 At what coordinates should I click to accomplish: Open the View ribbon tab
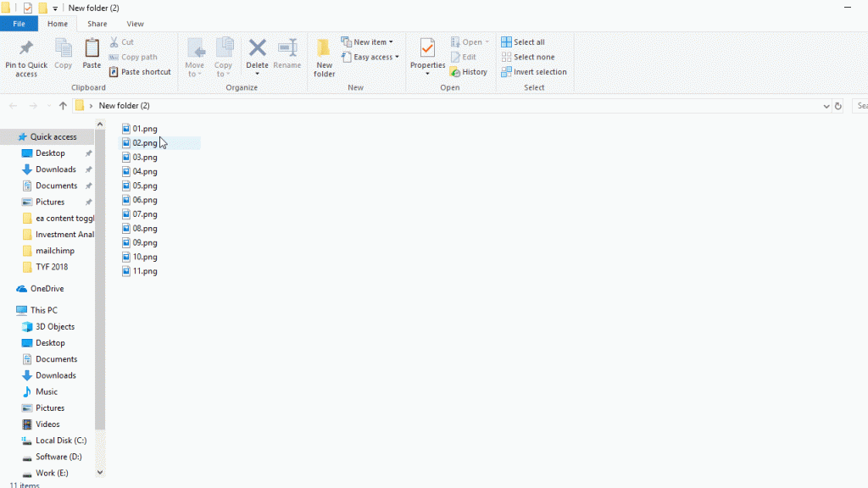tap(135, 24)
